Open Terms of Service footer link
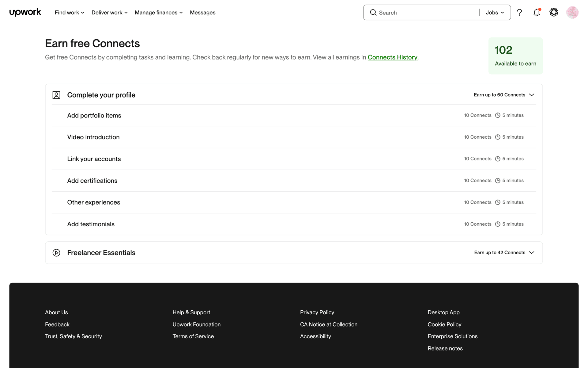This screenshot has width=588, height=368. [x=193, y=336]
